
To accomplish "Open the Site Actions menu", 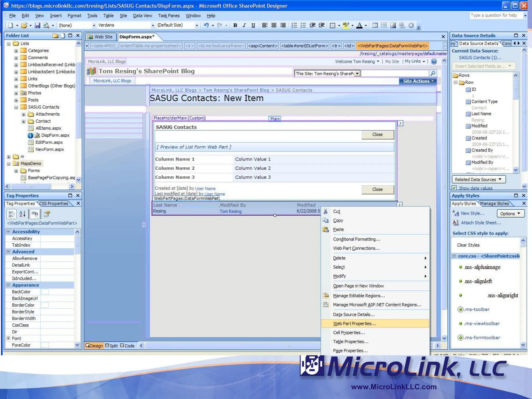I will click(x=418, y=81).
